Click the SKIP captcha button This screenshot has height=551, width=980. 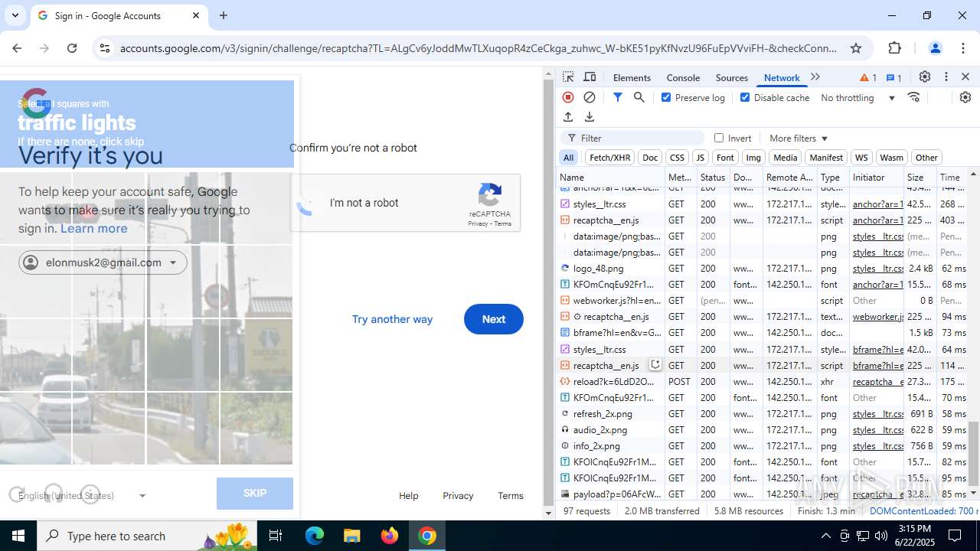tap(255, 494)
